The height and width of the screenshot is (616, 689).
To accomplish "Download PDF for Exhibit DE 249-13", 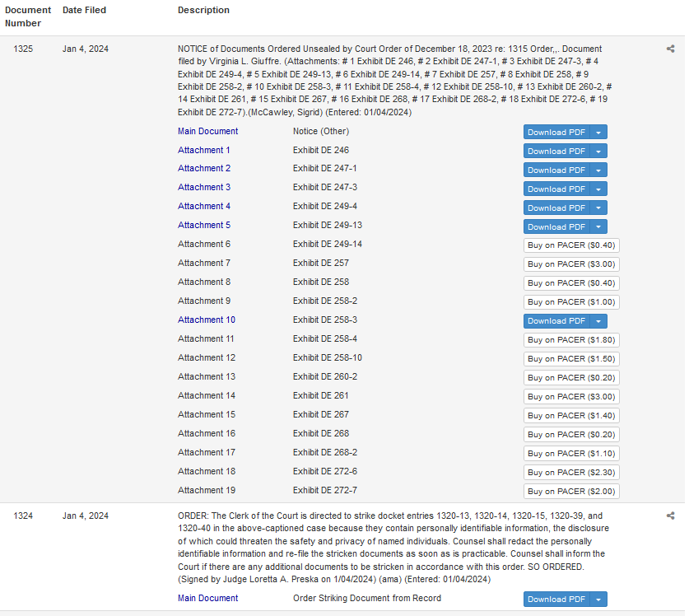I will click(556, 226).
